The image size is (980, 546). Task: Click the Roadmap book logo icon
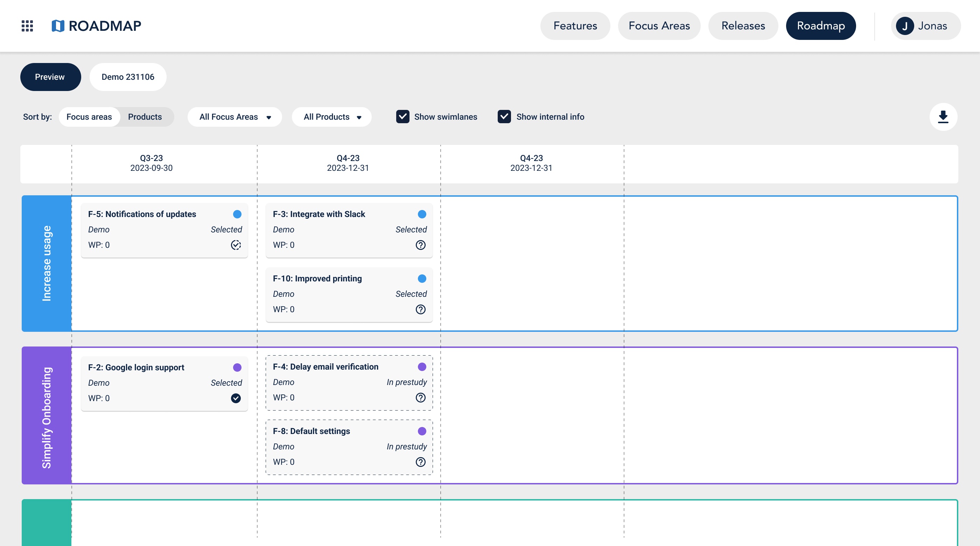click(x=58, y=26)
